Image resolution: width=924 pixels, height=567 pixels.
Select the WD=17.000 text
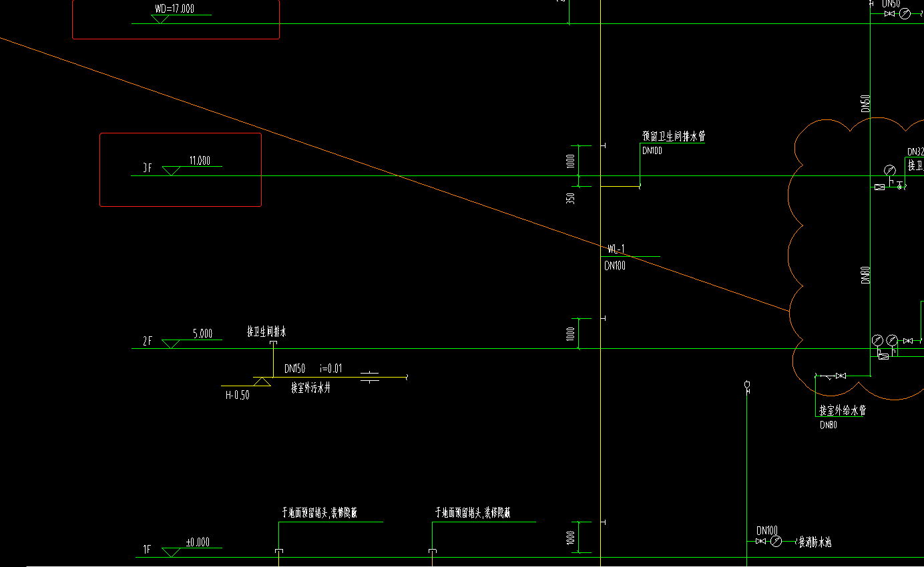[x=176, y=9]
